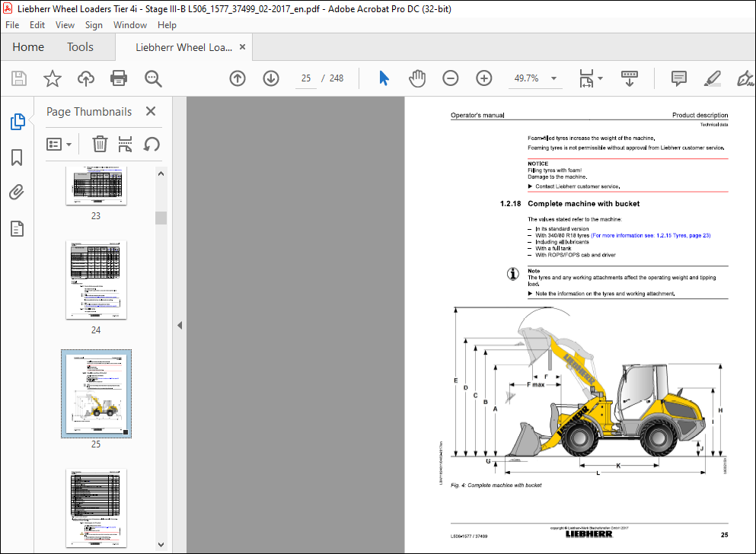Click the figure caption Fig. 4 text

coord(496,485)
